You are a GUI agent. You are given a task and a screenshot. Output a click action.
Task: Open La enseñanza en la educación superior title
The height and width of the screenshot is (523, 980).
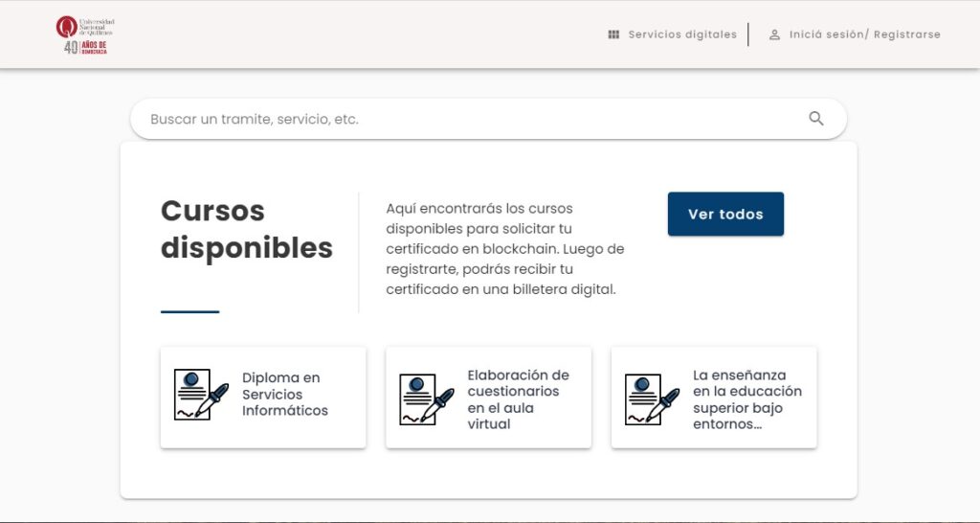(747, 399)
